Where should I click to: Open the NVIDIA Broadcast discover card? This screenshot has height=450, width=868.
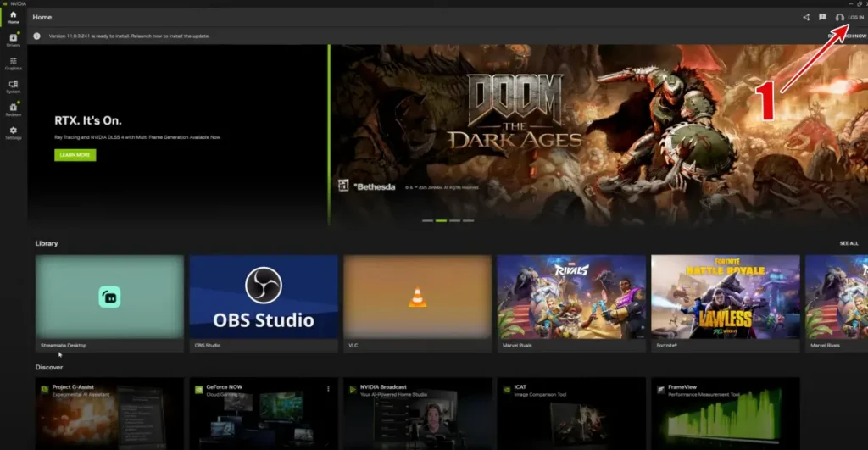click(417, 414)
